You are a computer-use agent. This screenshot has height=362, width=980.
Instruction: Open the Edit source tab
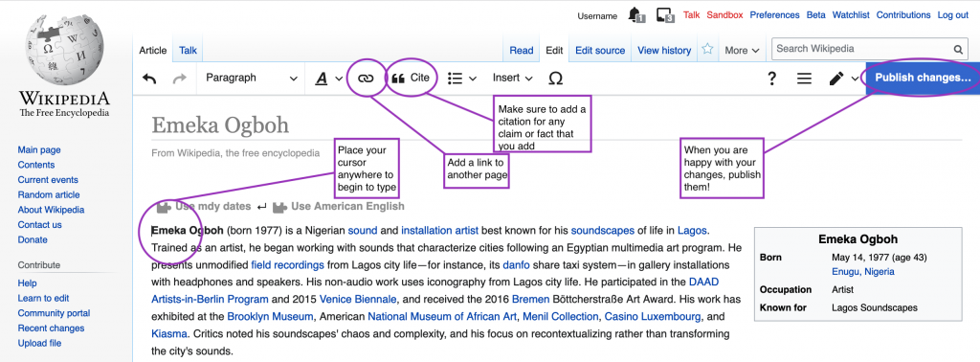(x=600, y=51)
